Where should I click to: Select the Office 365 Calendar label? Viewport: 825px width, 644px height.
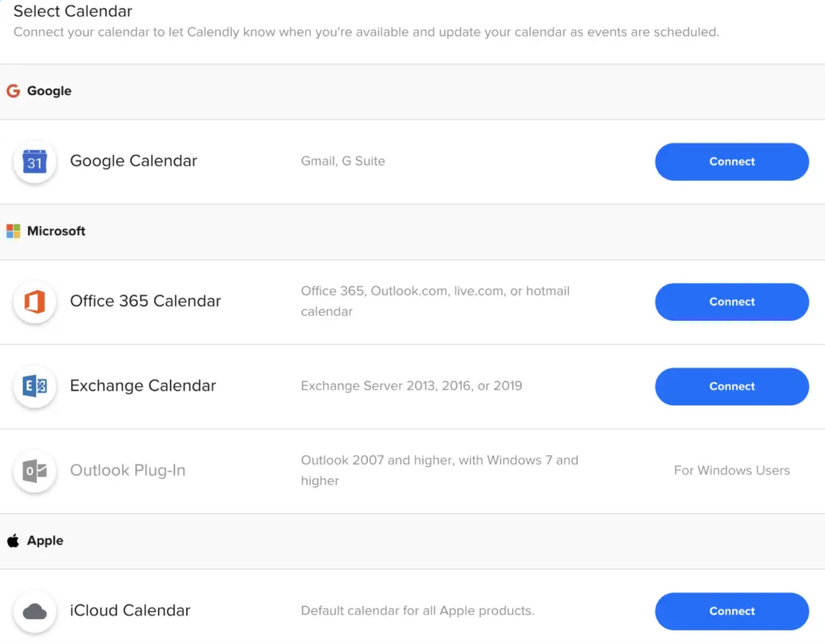(145, 301)
